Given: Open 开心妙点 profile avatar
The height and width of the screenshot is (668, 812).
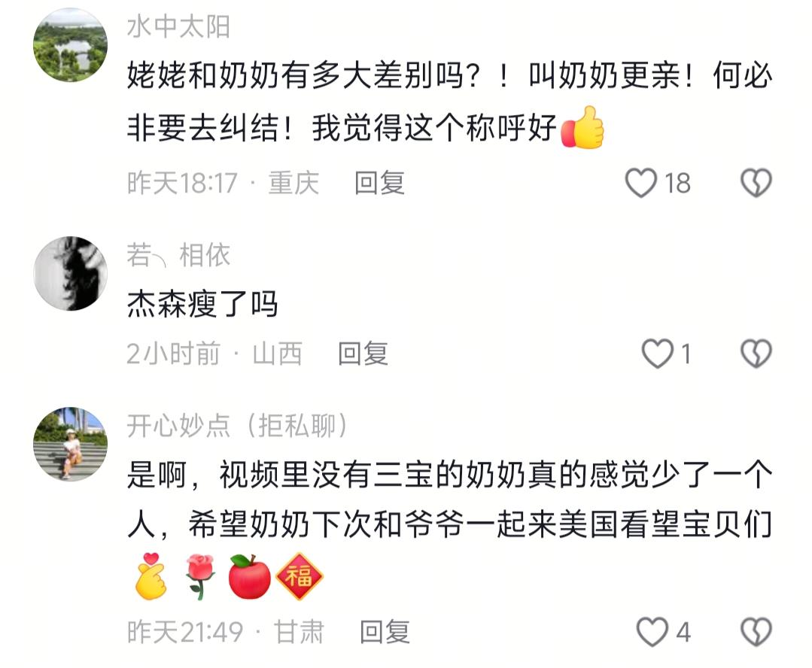Looking at the screenshot, I should coord(71,445).
